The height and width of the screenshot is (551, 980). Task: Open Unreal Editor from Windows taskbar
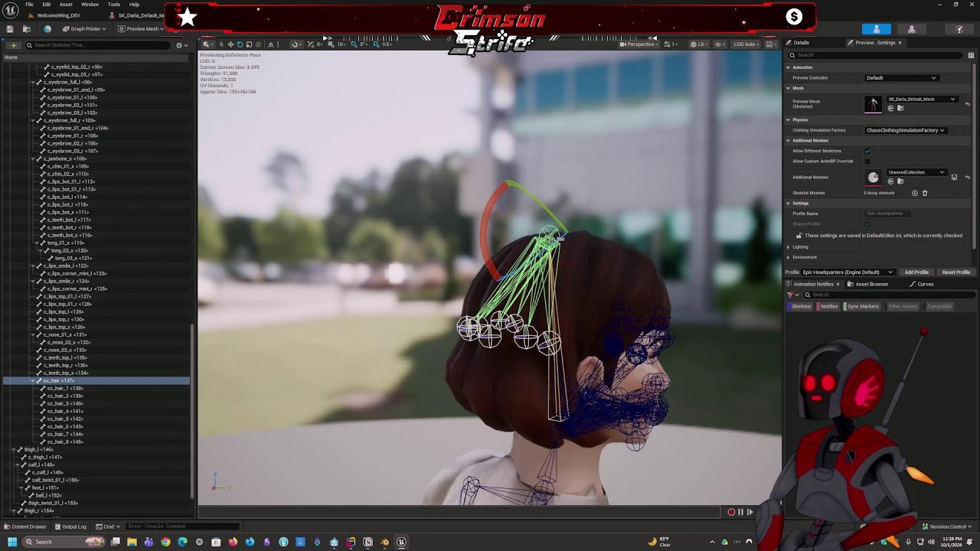pos(401,542)
